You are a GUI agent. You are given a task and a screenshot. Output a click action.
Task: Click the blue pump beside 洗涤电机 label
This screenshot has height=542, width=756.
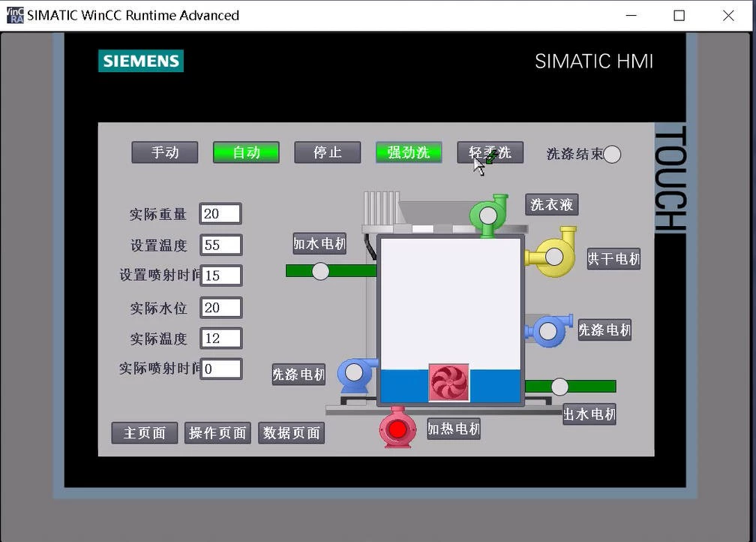(x=355, y=374)
